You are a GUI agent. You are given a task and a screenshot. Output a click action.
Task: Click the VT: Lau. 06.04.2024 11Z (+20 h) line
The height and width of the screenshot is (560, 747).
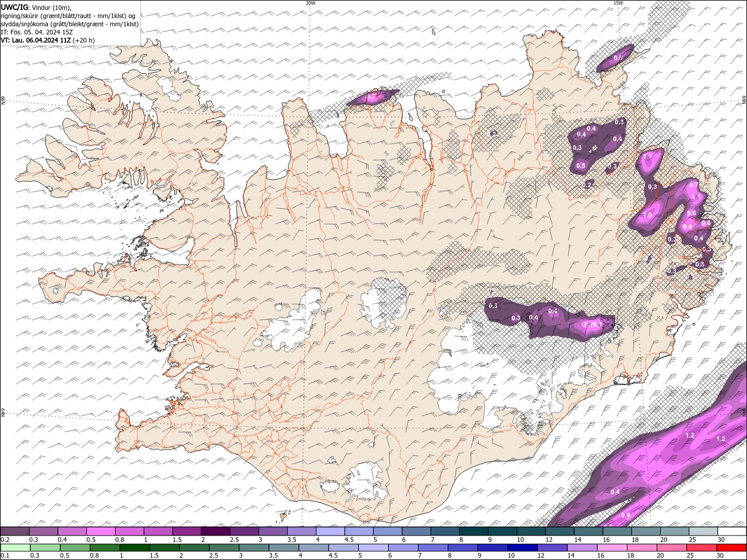47,40
